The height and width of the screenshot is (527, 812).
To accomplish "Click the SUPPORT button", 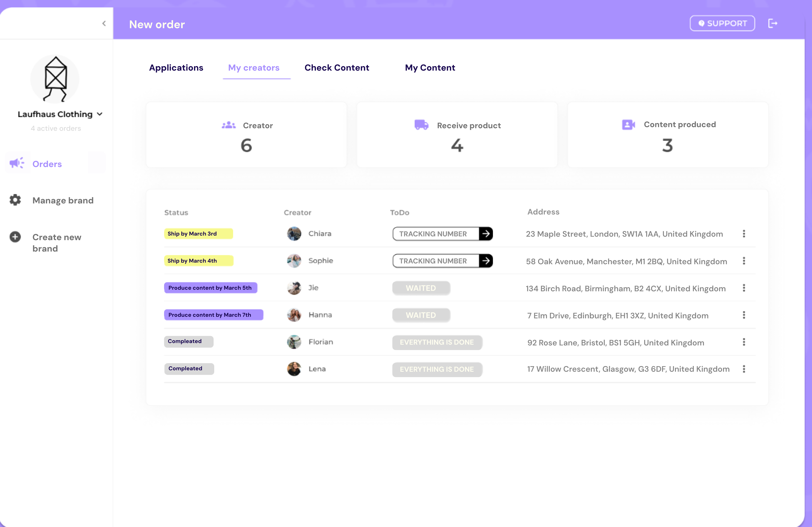I will pos(722,23).
